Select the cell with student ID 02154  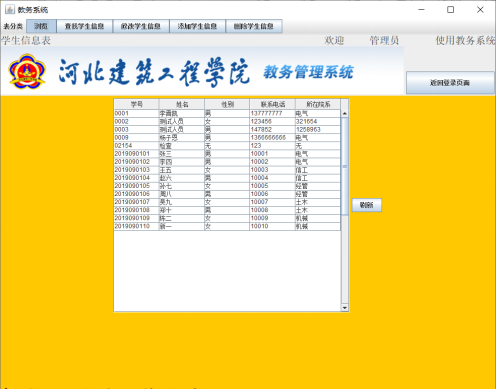click(x=136, y=146)
